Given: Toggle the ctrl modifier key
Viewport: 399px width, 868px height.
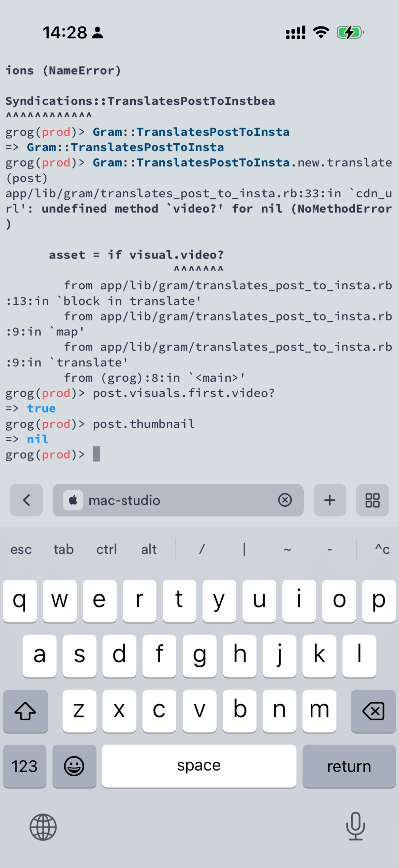Looking at the screenshot, I should tap(107, 550).
